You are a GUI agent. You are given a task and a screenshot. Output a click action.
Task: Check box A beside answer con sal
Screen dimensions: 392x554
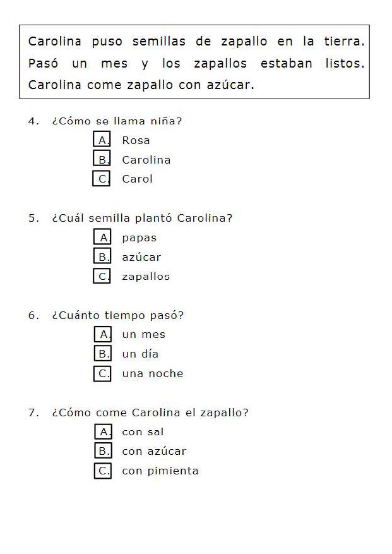coord(102,432)
